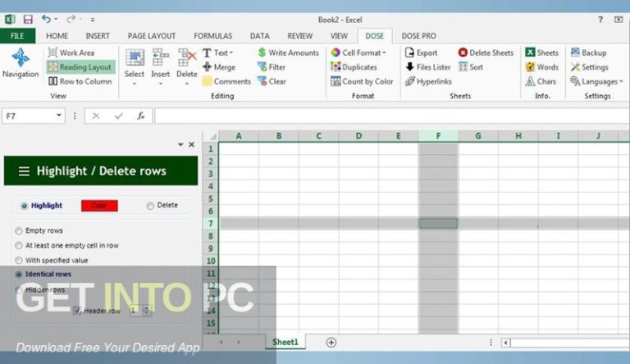Save the workbook from the toolbar
Viewport: 630px width, 364px height.
pos(28,20)
